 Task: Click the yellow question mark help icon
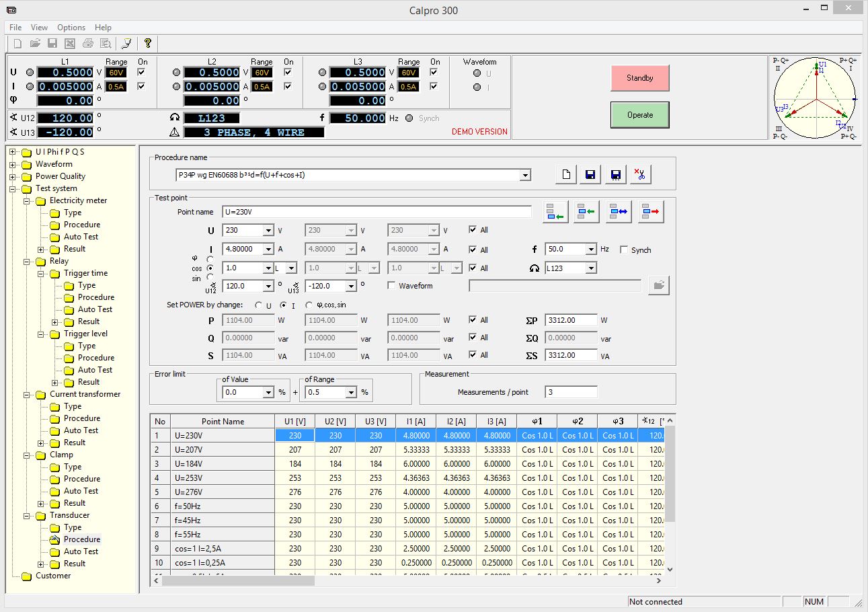tap(148, 44)
